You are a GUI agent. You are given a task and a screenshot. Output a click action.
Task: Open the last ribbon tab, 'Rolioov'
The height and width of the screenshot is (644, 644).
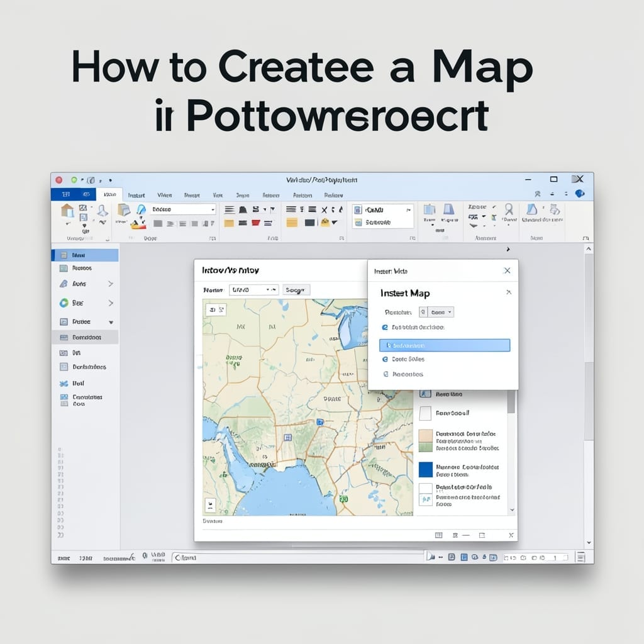click(x=333, y=196)
